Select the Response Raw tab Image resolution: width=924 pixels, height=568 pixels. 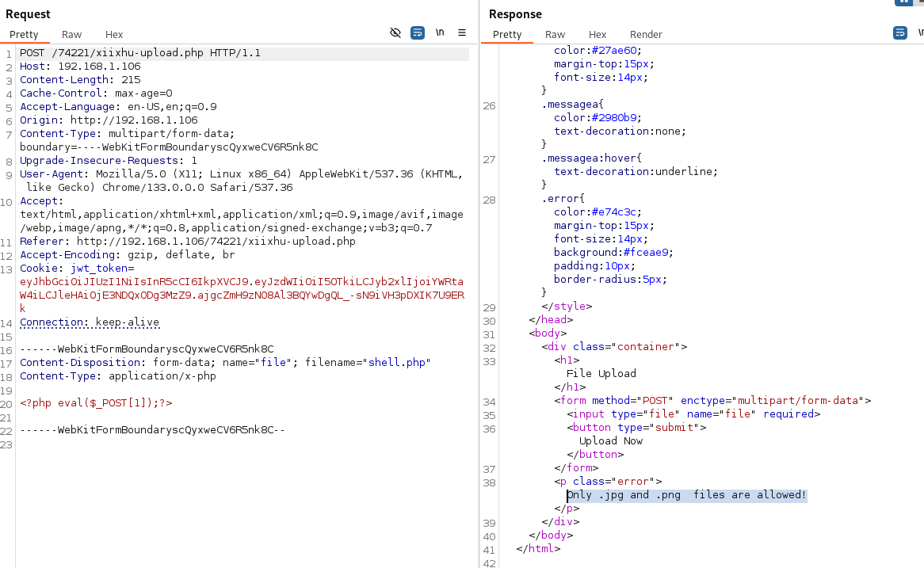555,35
